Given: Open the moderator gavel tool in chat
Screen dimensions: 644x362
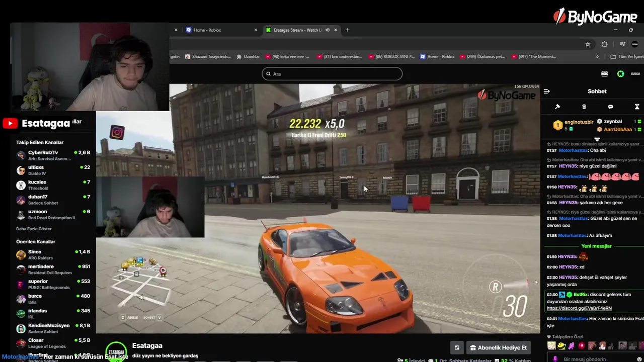Looking at the screenshot, I should [x=557, y=107].
